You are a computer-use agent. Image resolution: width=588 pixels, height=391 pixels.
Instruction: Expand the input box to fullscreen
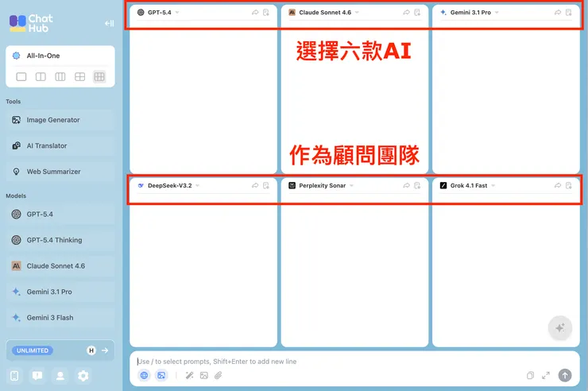[546, 375]
